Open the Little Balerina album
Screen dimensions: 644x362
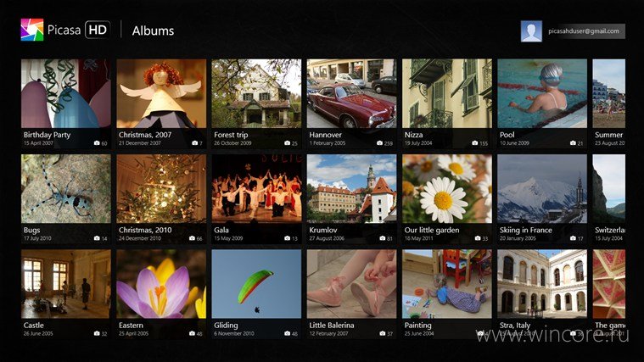pyautogui.click(x=351, y=294)
